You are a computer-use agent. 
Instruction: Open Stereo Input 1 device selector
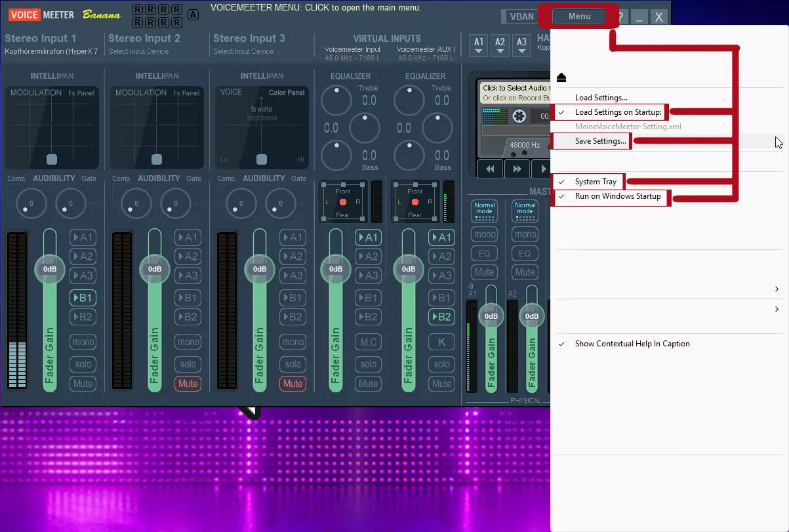51,51
